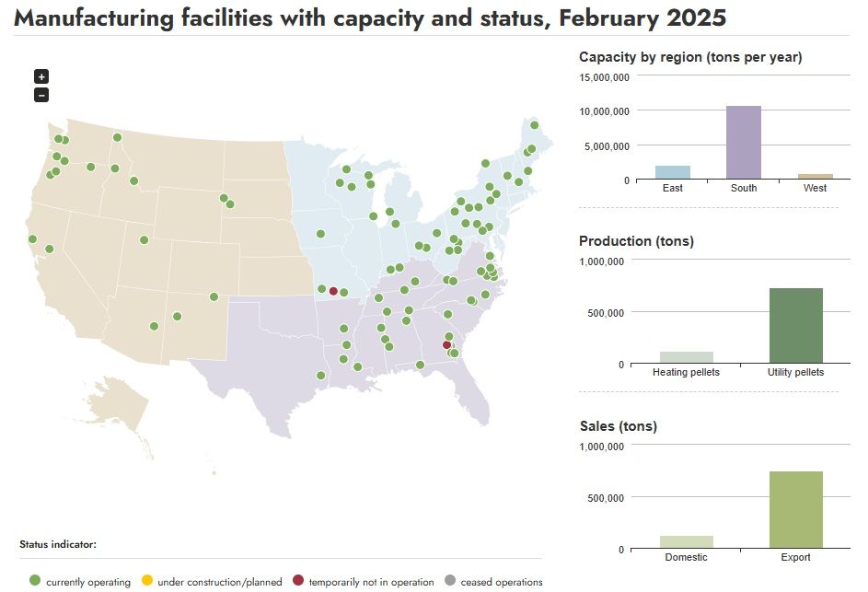The width and height of the screenshot is (868, 592).
Task: Click the Heating pellets production bar
Action: [686, 357]
